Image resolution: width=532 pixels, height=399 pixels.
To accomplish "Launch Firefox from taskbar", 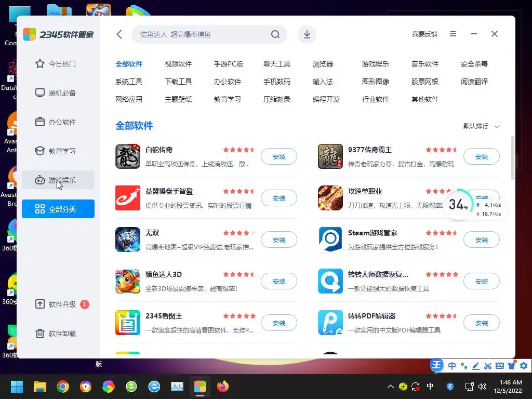I will 222,387.
